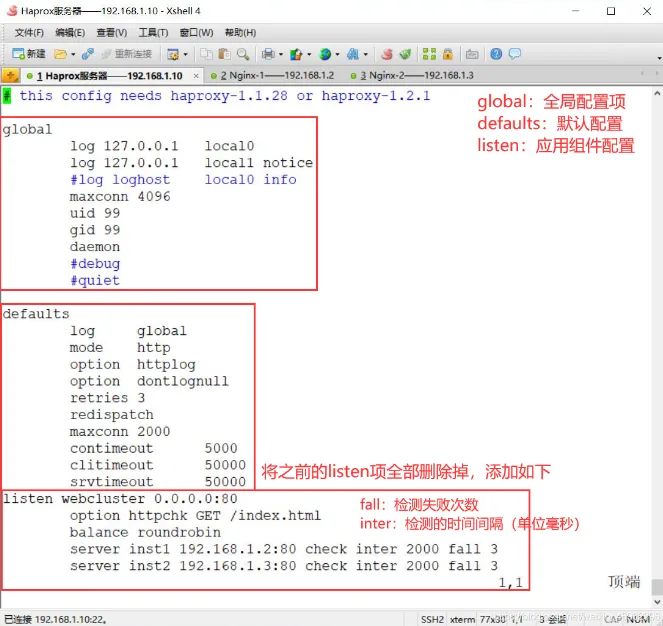Screen dimensions: 663x626
Task: Open the 文件(F) menu
Action: 29,33
